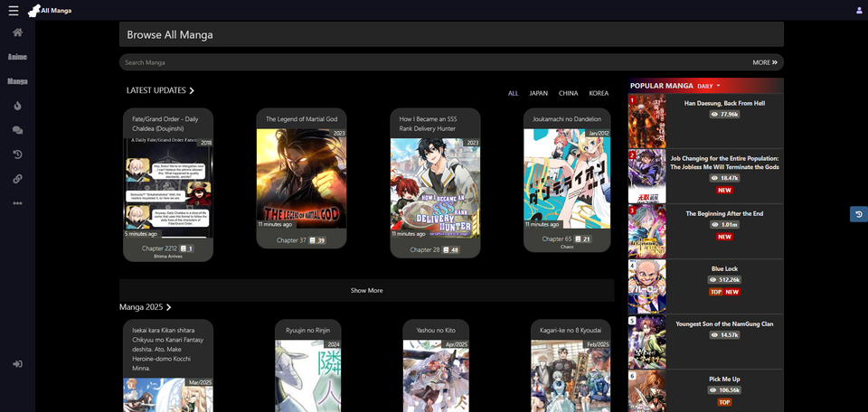Open The Legend of Martial God cover
Viewport: 868px width, 412px height.
(x=302, y=179)
